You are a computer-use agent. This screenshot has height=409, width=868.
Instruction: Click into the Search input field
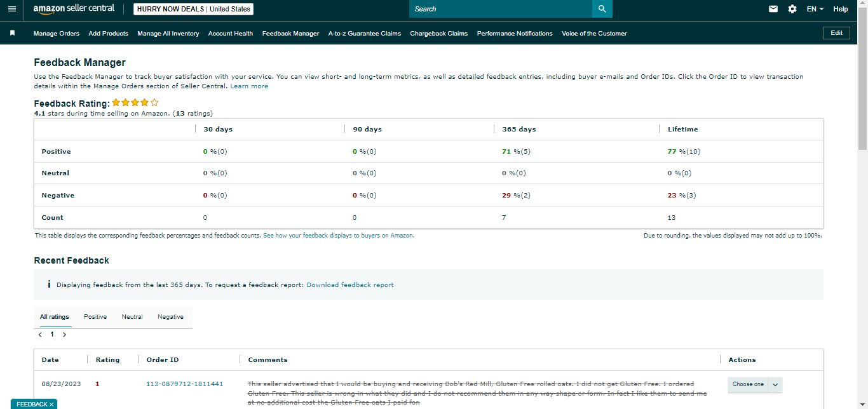click(x=501, y=9)
